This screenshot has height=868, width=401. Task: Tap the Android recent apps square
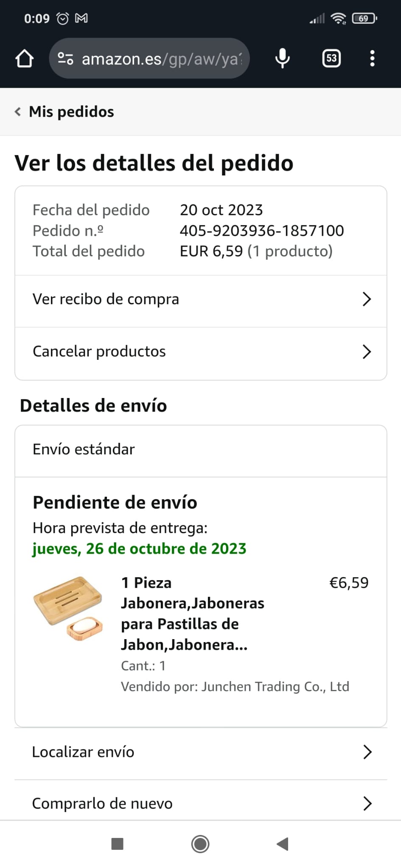click(x=117, y=844)
